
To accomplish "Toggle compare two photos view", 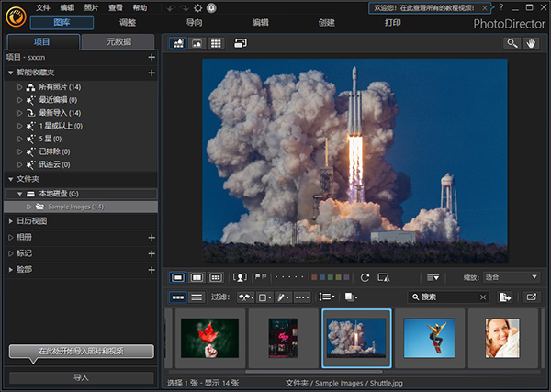I will tap(197, 277).
